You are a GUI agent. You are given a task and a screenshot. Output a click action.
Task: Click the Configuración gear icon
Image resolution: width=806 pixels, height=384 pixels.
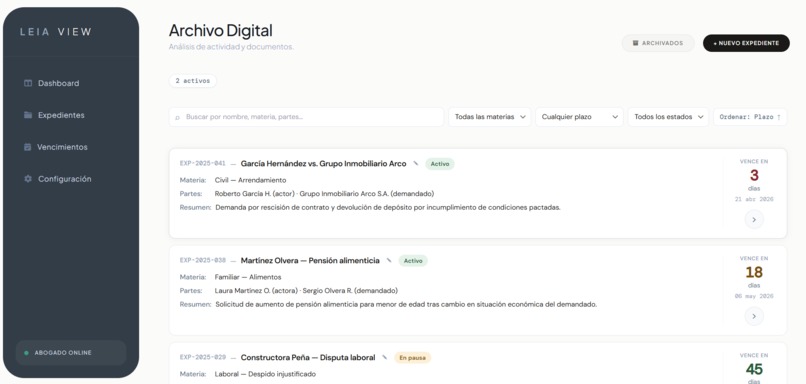click(28, 178)
